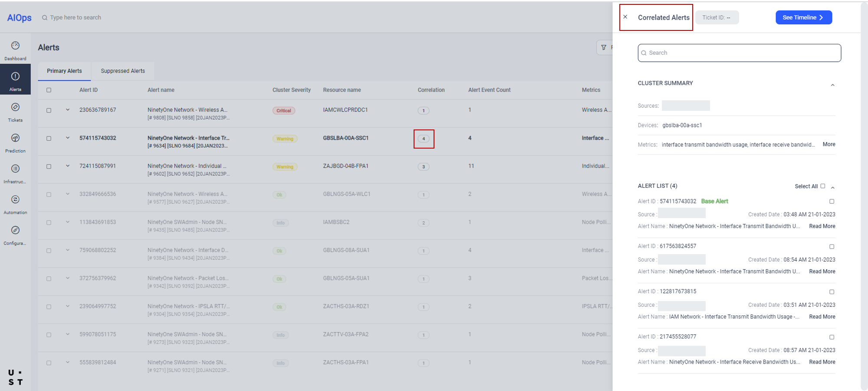The width and height of the screenshot is (868, 391).
Task: Go to Tickets in the sidebar
Action: (15, 107)
